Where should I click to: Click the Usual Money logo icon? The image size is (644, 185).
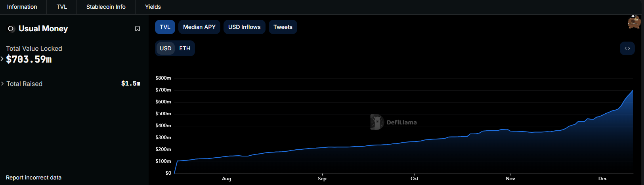11,29
